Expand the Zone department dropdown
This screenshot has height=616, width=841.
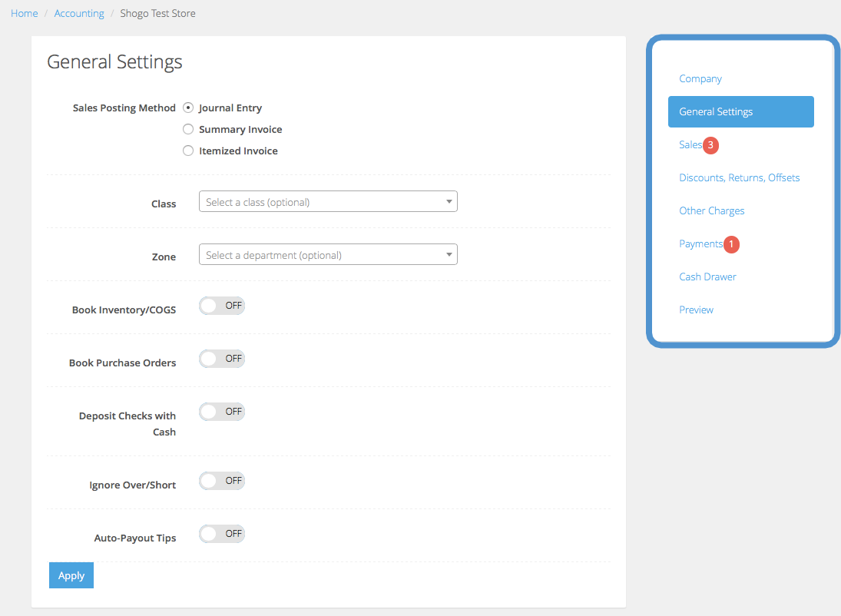click(328, 255)
